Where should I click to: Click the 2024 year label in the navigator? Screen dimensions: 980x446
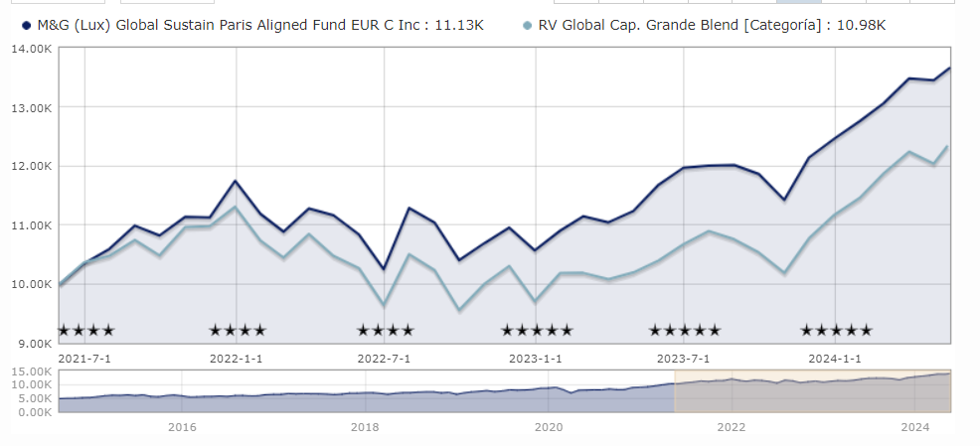coord(914,427)
